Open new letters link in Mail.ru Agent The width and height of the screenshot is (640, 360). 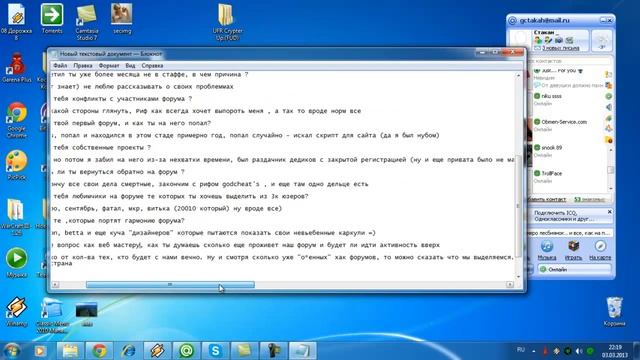click(x=560, y=48)
